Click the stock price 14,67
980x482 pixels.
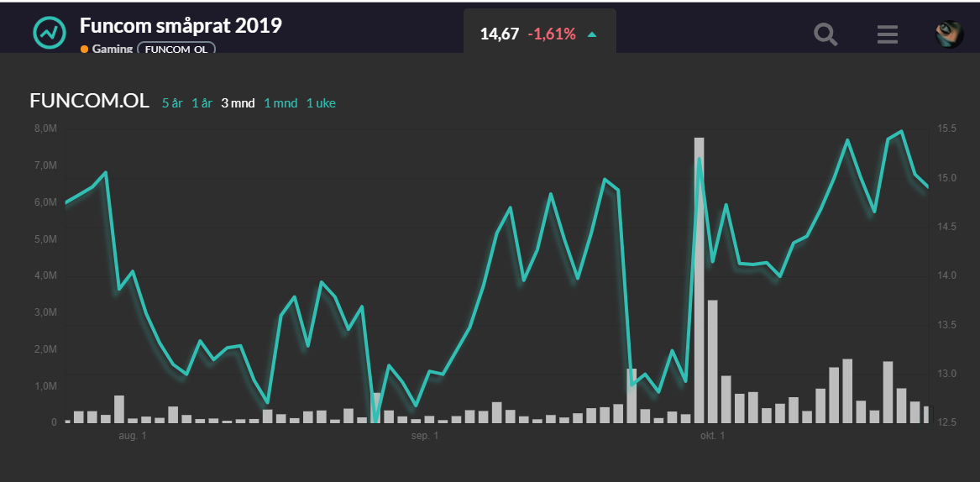[x=500, y=34]
